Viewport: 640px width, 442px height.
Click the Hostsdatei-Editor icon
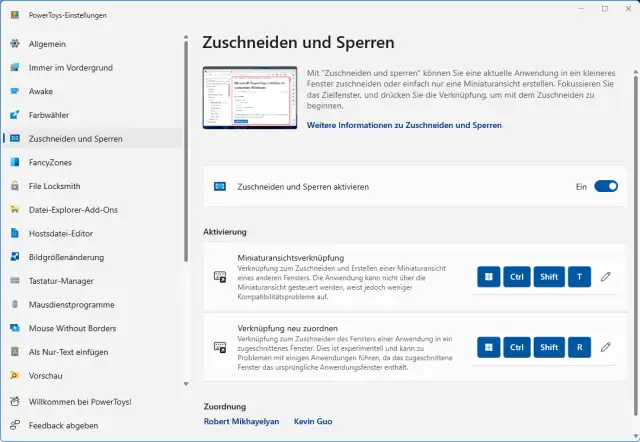click(14, 233)
